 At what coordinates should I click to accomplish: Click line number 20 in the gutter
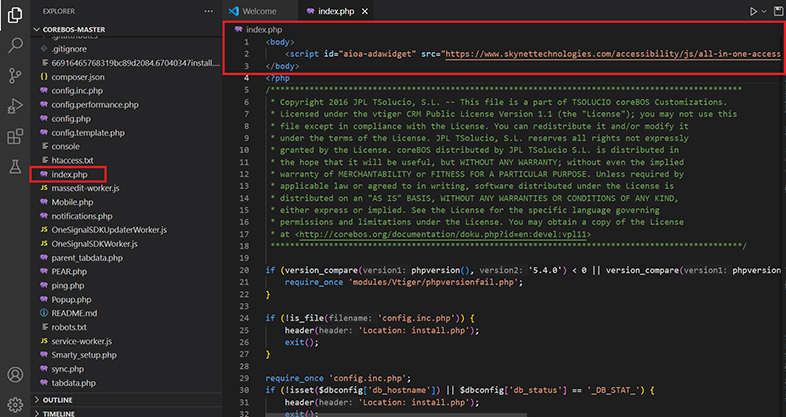(244, 270)
